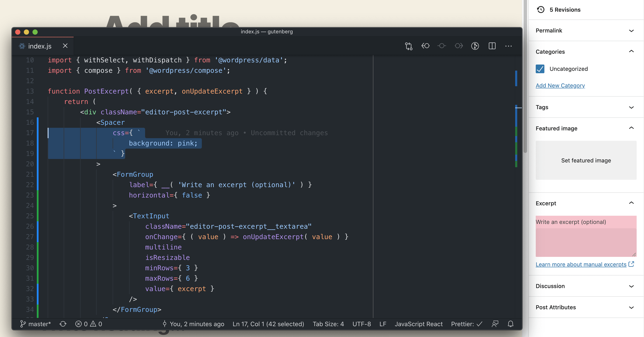This screenshot has height=337, width=644.
Task: Toggle the Prettier formatter status
Action: click(x=466, y=324)
